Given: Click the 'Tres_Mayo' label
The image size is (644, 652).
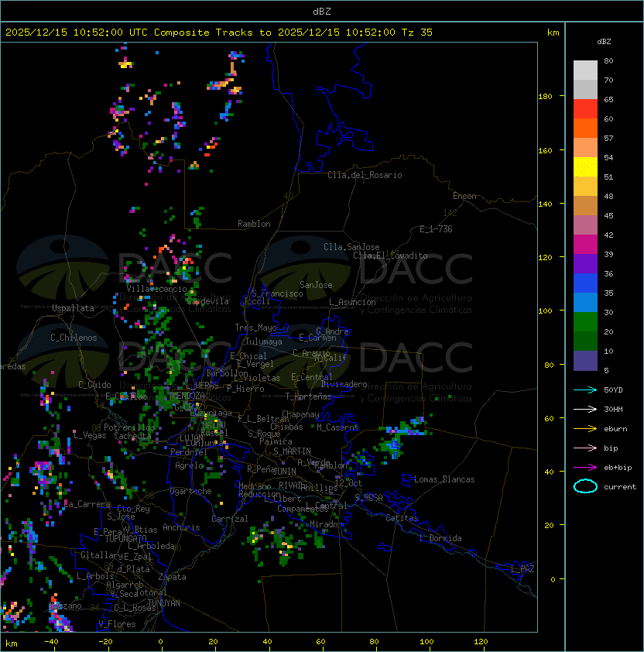Looking at the screenshot, I should pyautogui.click(x=255, y=328).
